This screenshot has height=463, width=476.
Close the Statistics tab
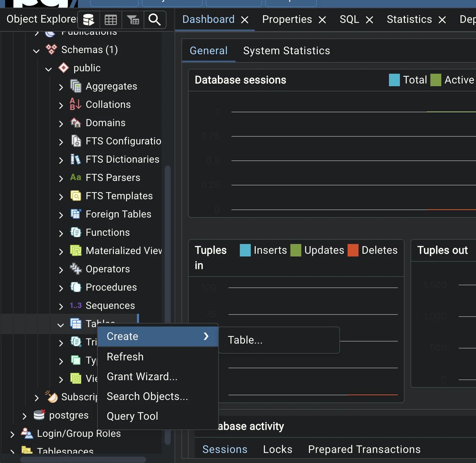[442, 20]
